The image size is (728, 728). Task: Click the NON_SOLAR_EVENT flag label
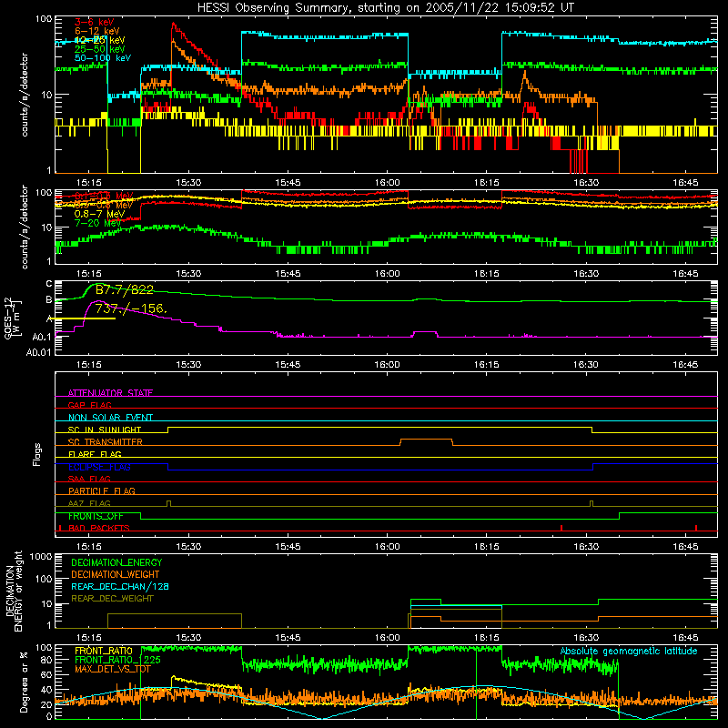(x=110, y=418)
